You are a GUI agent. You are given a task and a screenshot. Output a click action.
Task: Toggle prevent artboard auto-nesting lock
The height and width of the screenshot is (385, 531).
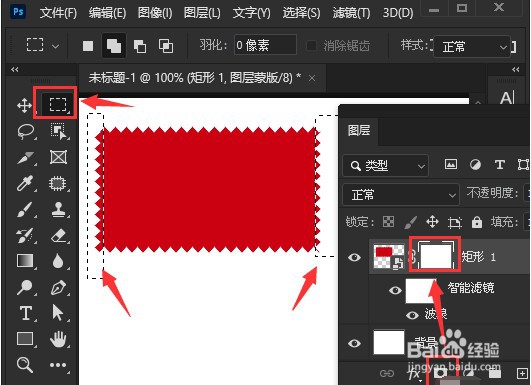[454, 222]
